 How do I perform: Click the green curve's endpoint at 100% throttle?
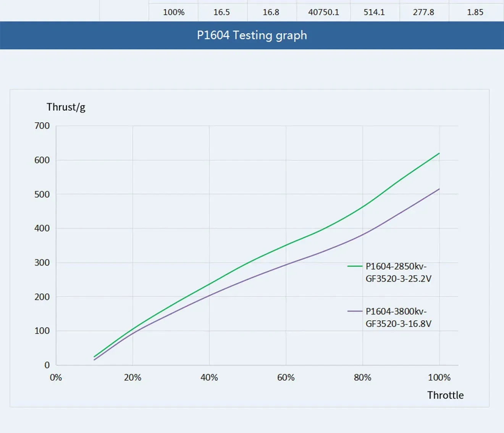439,153
